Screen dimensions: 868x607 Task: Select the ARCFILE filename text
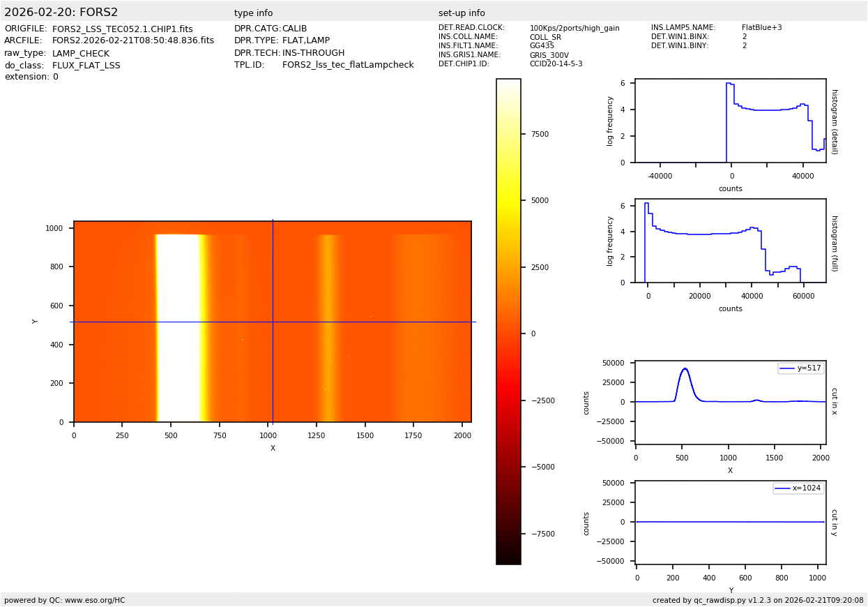132,40
